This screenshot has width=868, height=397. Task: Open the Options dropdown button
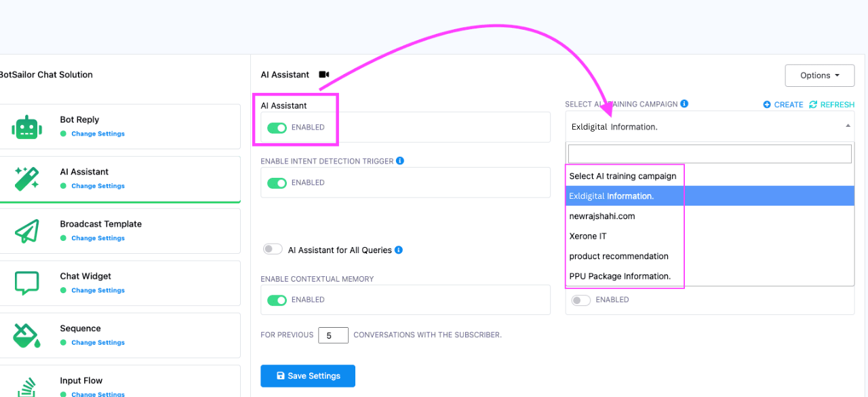820,75
